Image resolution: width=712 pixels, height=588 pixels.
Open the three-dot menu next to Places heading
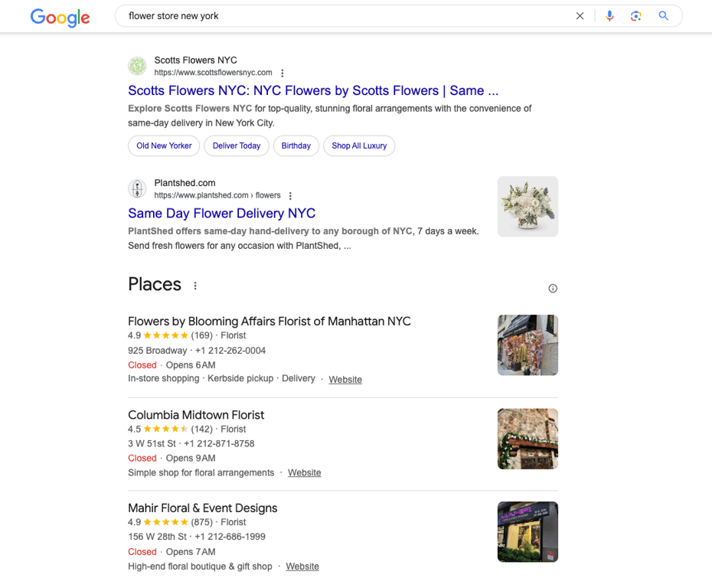[195, 285]
